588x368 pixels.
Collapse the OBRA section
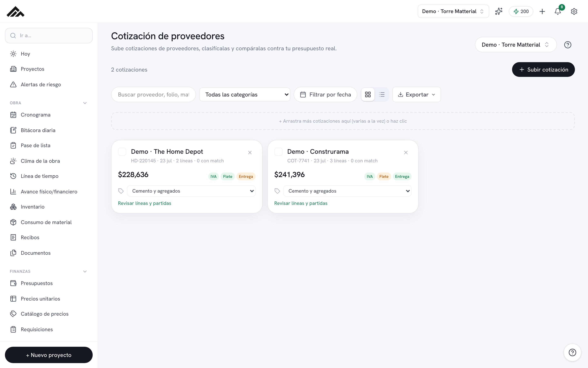point(85,103)
